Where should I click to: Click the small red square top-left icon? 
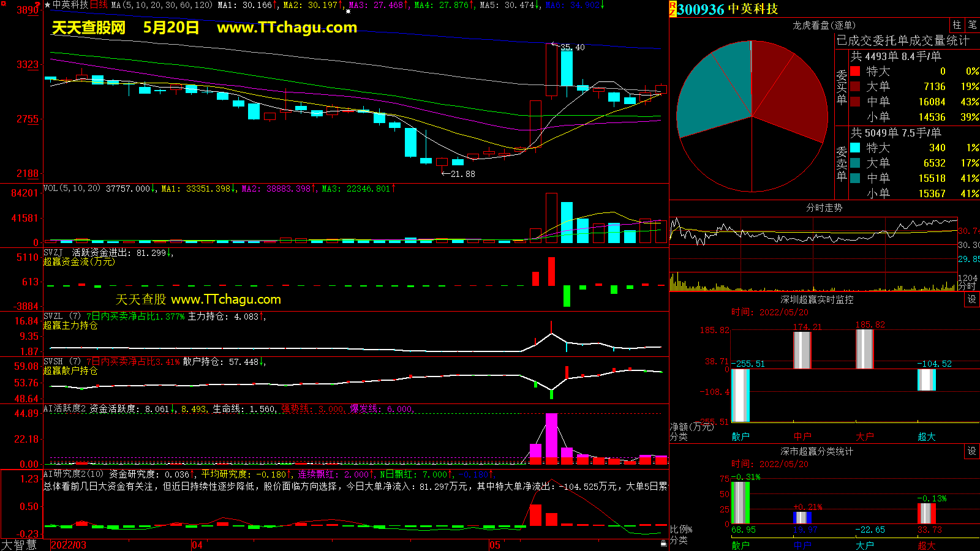click(3, 4)
